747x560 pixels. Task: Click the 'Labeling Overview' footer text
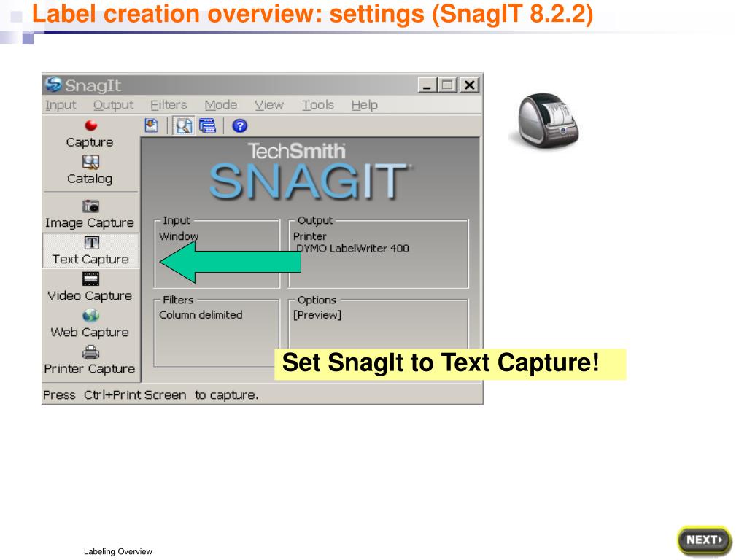tap(118, 551)
